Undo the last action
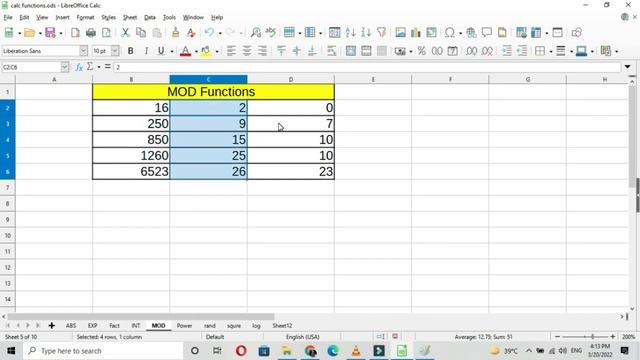The image size is (640, 360). point(209,33)
